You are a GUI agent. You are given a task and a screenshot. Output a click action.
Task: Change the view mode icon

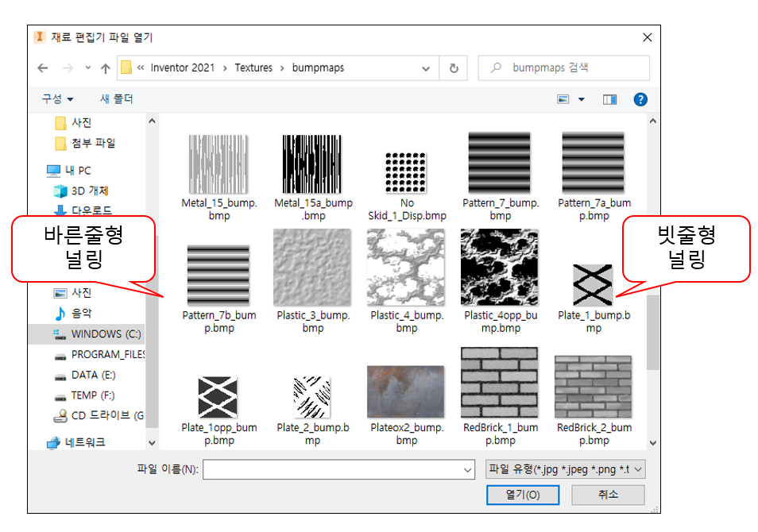tap(563, 99)
